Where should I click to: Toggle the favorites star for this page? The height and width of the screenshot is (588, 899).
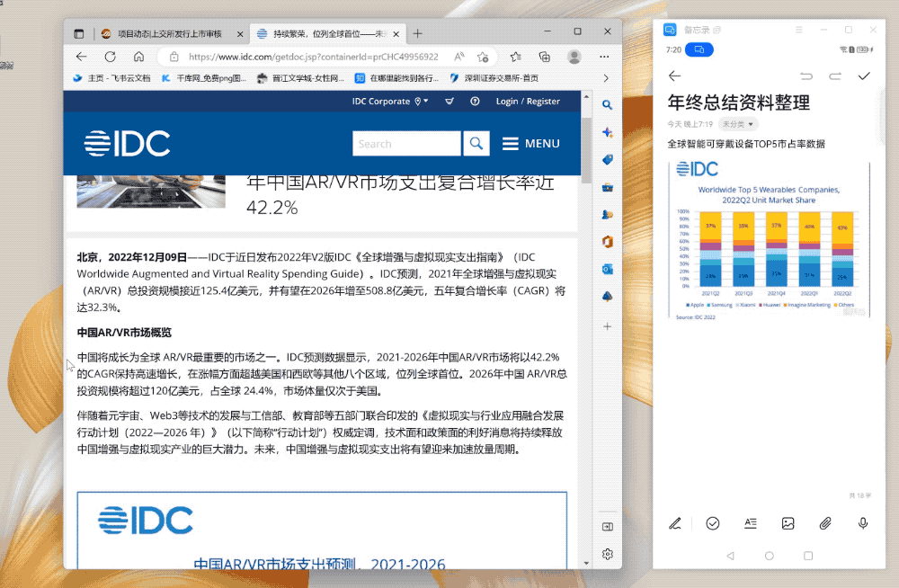point(482,55)
